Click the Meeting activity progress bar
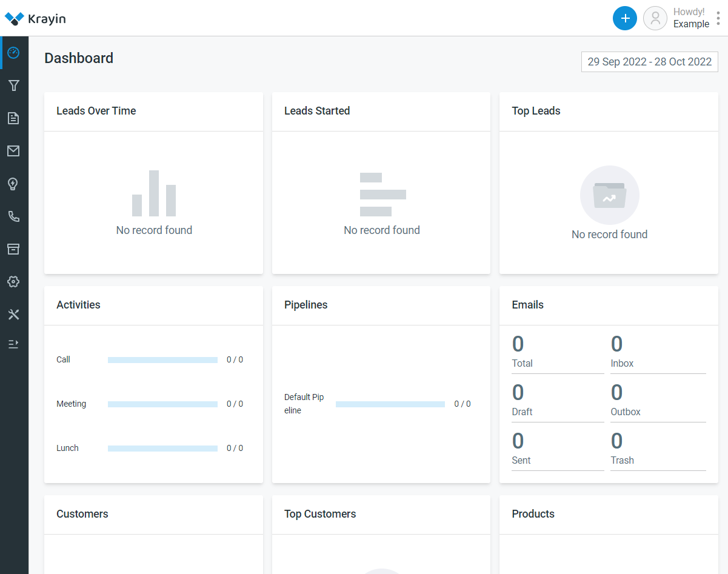Image resolution: width=728 pixels, height=574 pixels. [x=162, y=404]
